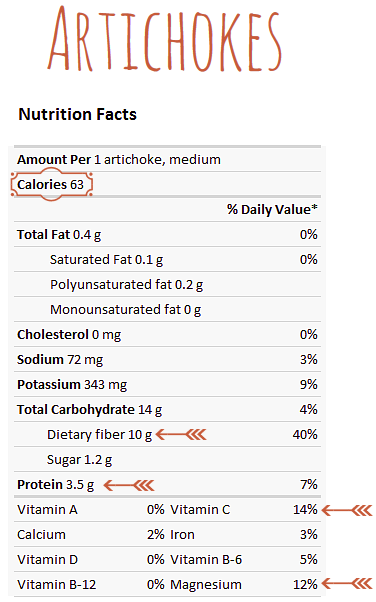Click the 40% fiber daily value
The width and height of the screenshot is (376, 602).
[305, 434]
